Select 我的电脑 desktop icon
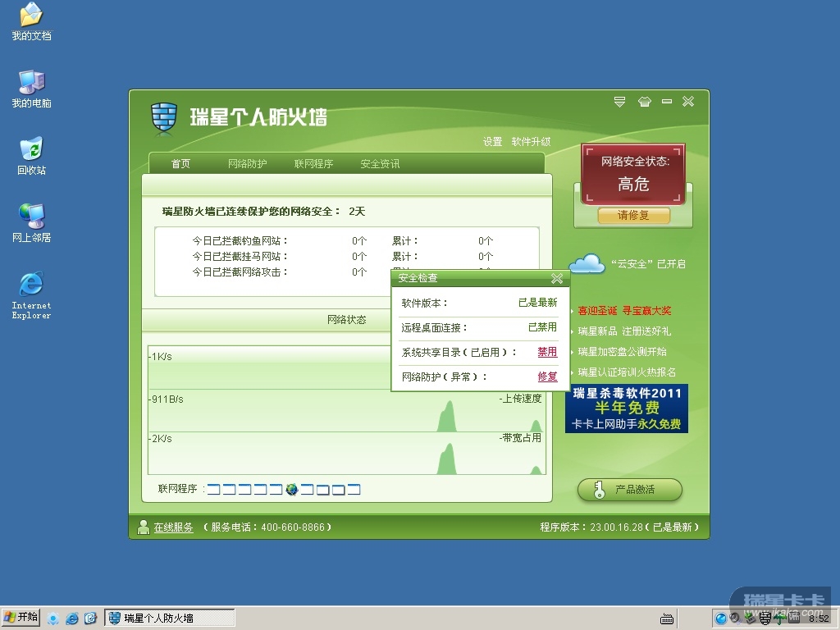This screenshot has width=840, height=630. (32, 89)
